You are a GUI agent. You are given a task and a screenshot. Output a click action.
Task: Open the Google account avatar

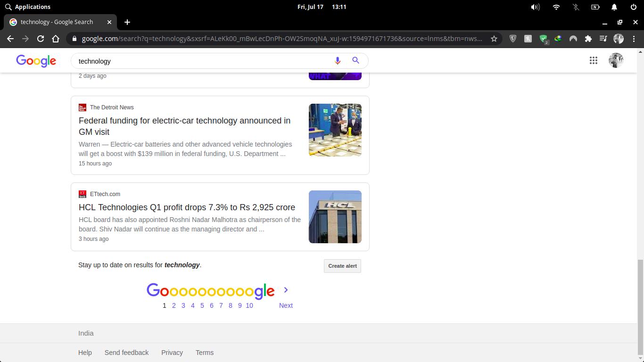[616, 60]
